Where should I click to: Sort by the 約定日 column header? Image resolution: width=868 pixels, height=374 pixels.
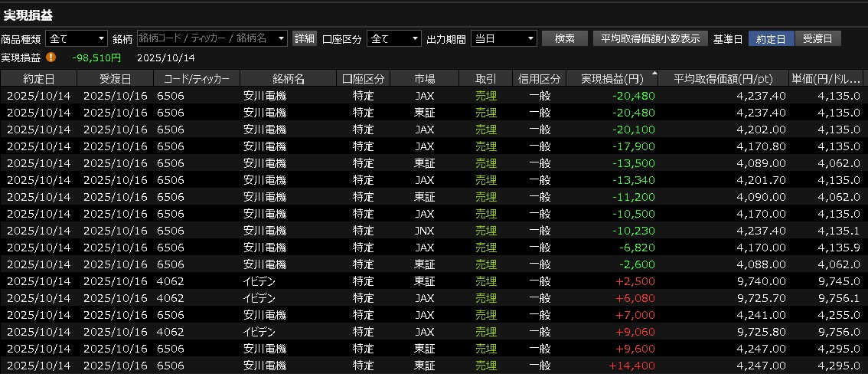click(x=38, y=78)
